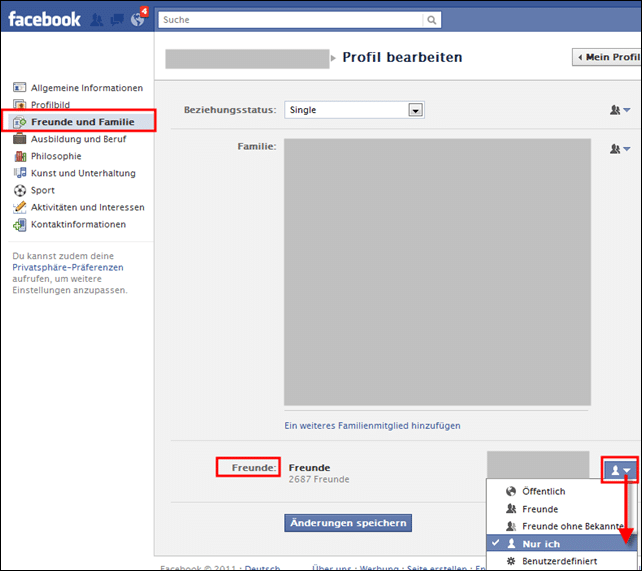Click the 'Mein Profil' button
This screenshot has height=571, width=642.
(x=607, y=57)
